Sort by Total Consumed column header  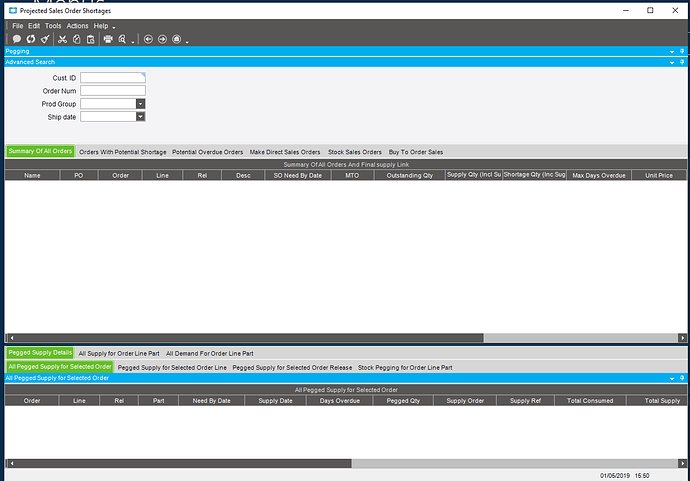pos(590,400)
